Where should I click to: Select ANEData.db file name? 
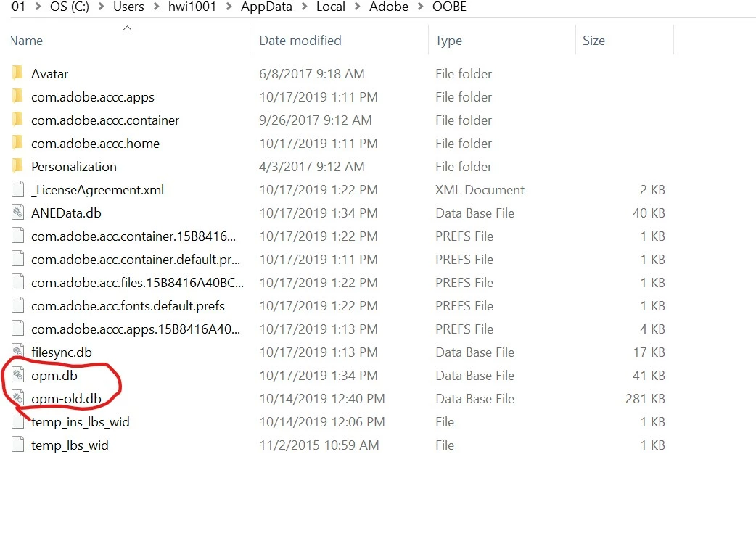(x=66, y=213)
